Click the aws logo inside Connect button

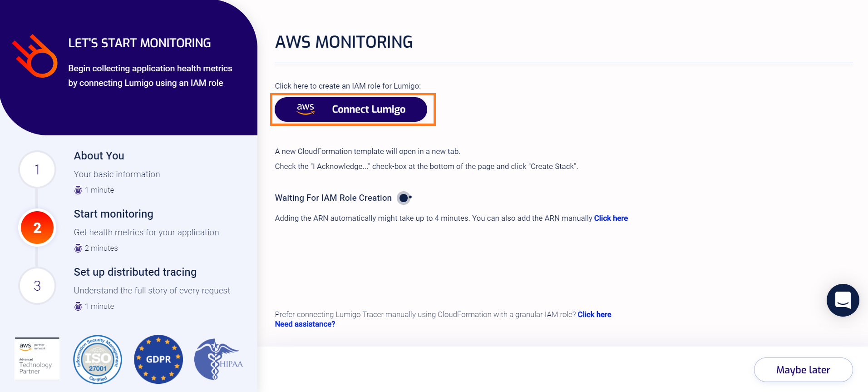306,109
